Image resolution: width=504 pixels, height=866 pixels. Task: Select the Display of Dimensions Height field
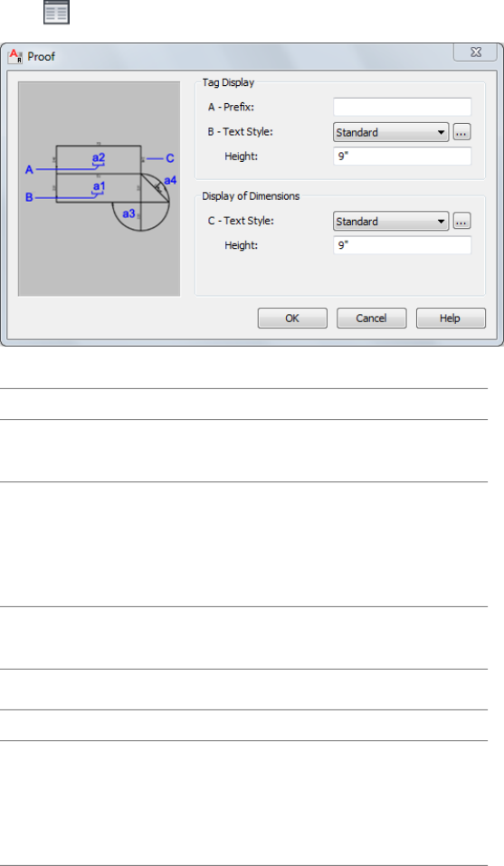coord(403,244)
